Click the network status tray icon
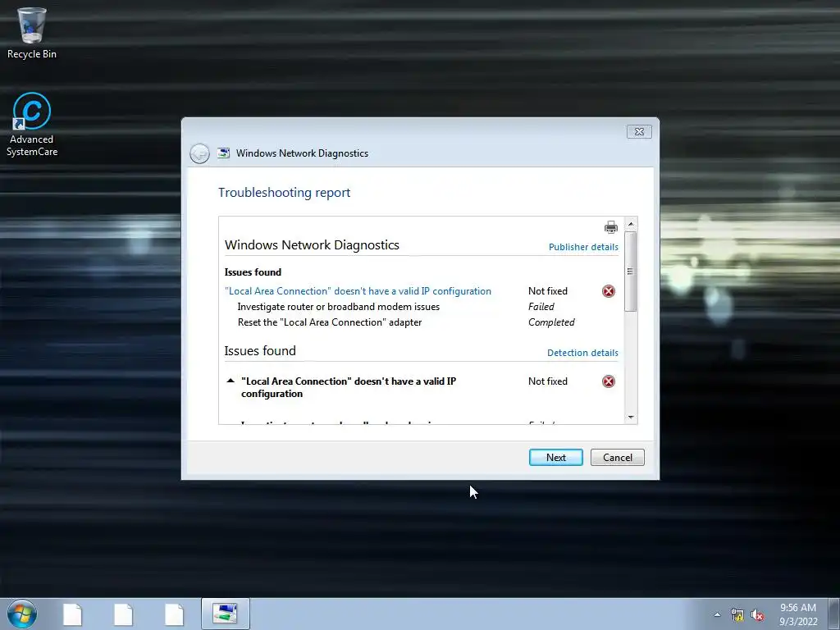This screenshot has width=840, height=630. click(737, 614)
